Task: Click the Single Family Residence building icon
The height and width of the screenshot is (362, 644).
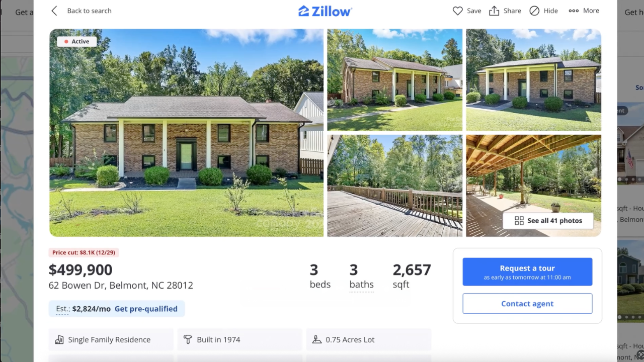Action: pyautogui.click(x=59, y=340)
